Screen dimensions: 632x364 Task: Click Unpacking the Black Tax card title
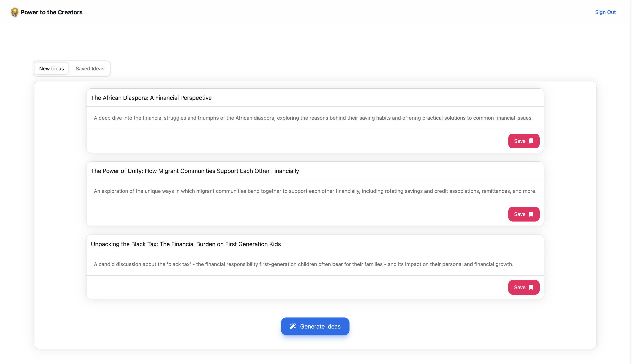coord(186,244)
